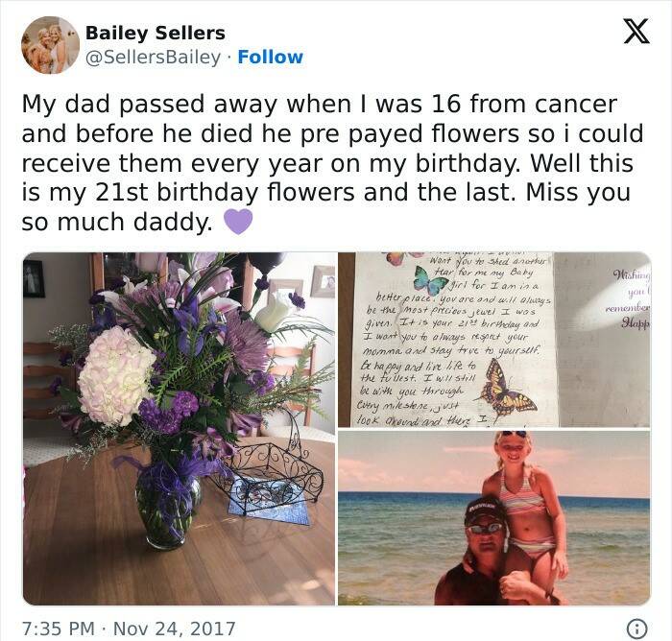Open the flower bouquet photo

[179, 428]
